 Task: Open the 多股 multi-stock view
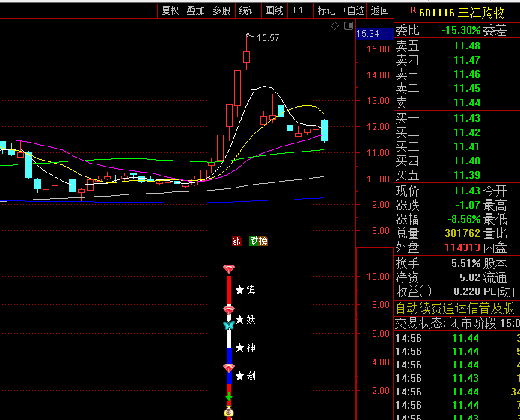(x=222, y=11)
